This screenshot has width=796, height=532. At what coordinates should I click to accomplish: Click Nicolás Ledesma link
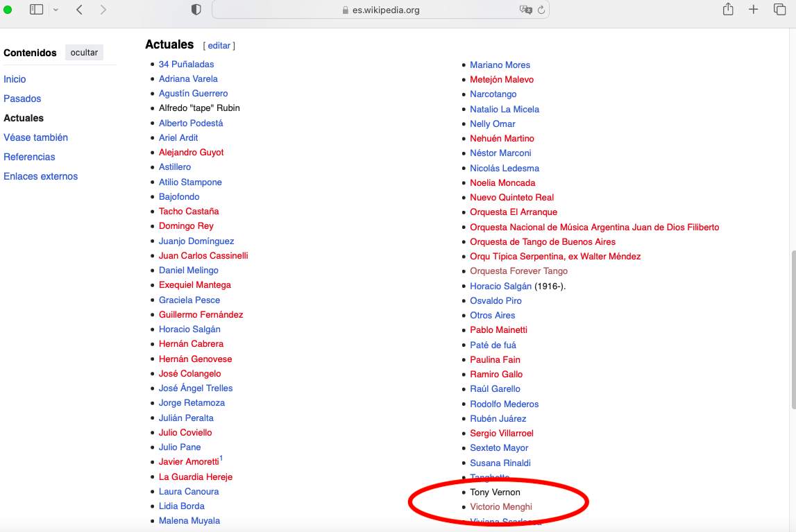click(x=505, y=169)
